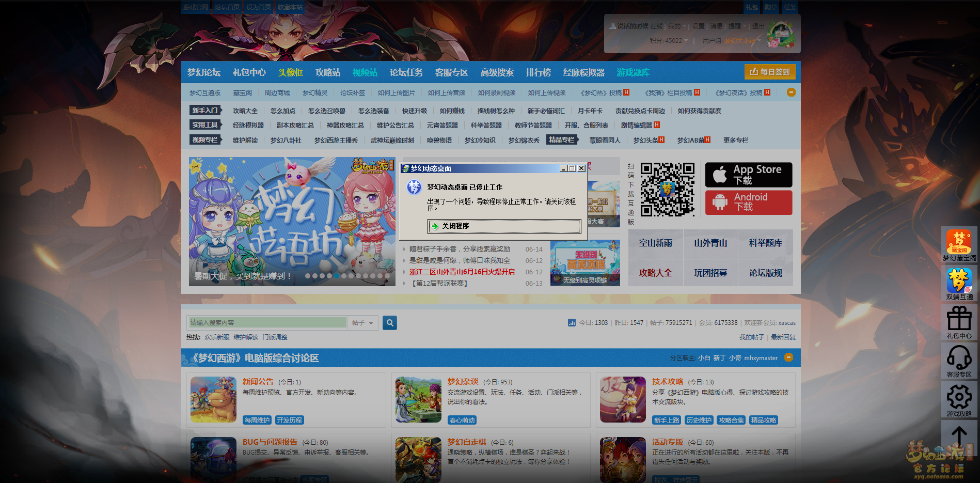Click the statistics bar chart icon beside 今日
Image resolution: width=980 pixels, height=483 pixels.
pos(572,323)
